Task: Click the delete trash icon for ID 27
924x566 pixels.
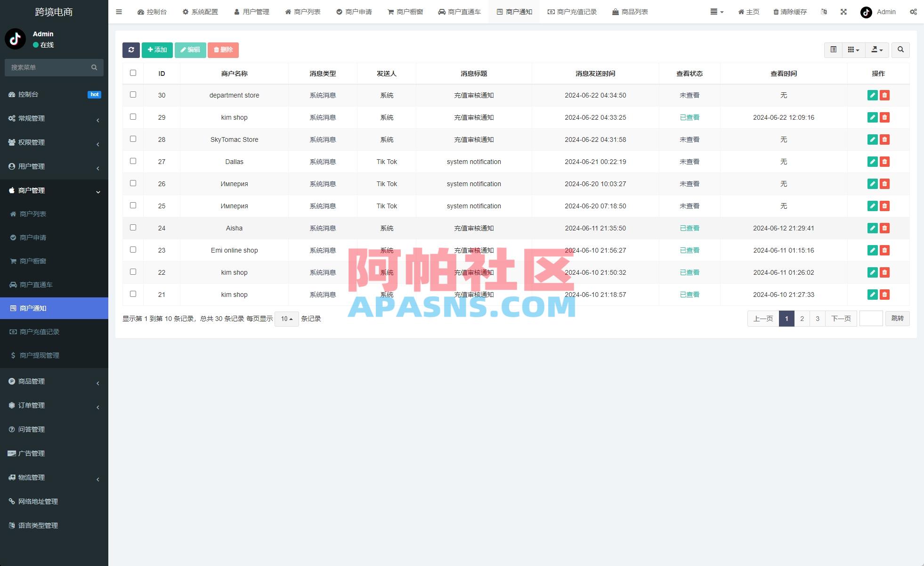Action: (885, 162)
